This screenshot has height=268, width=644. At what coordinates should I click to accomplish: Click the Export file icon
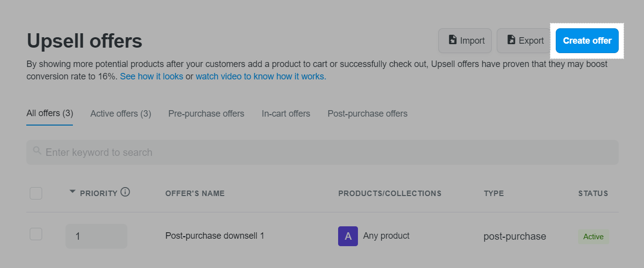(511, 40)
